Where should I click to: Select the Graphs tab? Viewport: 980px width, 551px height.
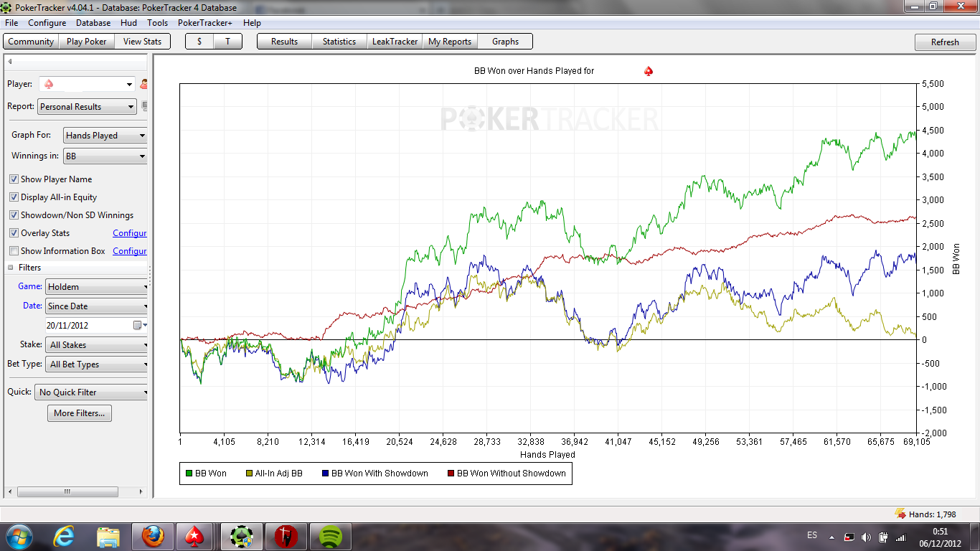(x=505, y=42)
